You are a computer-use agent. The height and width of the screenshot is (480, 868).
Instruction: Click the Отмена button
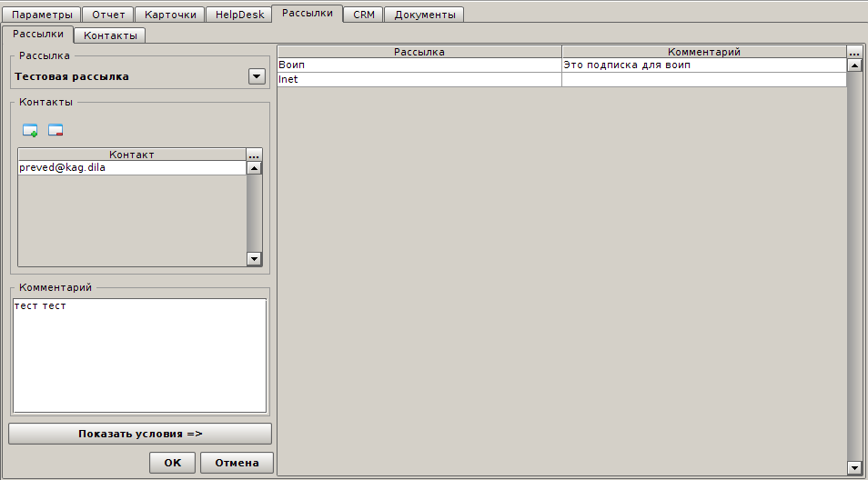237,463
